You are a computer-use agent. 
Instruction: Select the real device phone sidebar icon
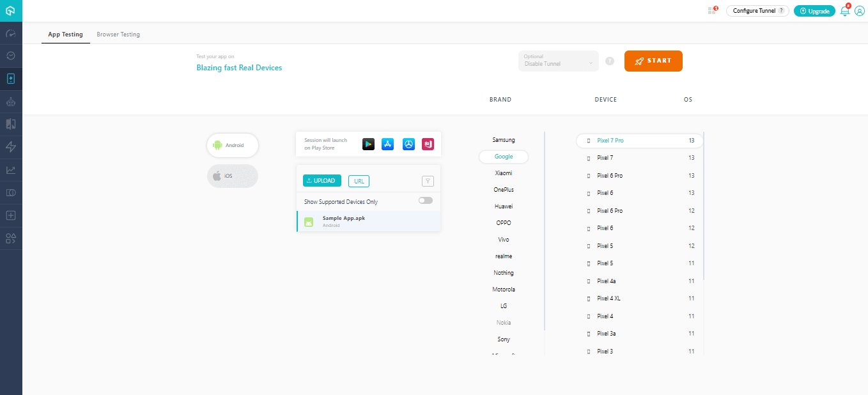[11, 79]
